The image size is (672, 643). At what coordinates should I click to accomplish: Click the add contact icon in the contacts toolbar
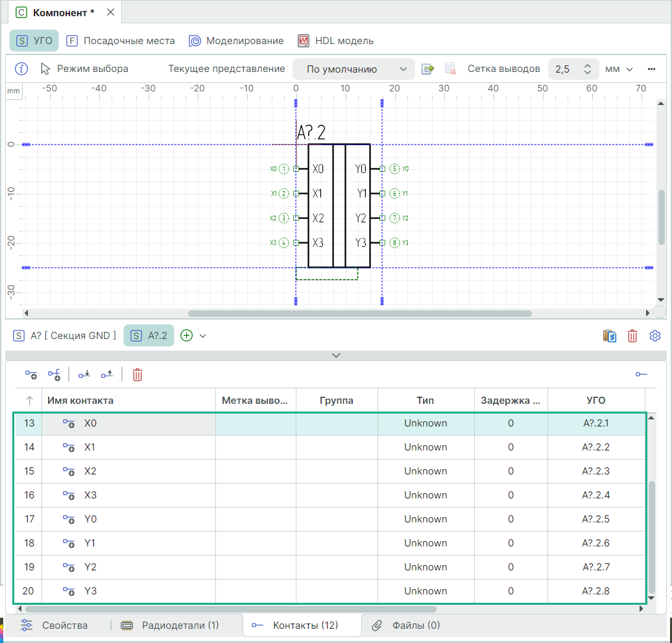click(x=31, y=374)
